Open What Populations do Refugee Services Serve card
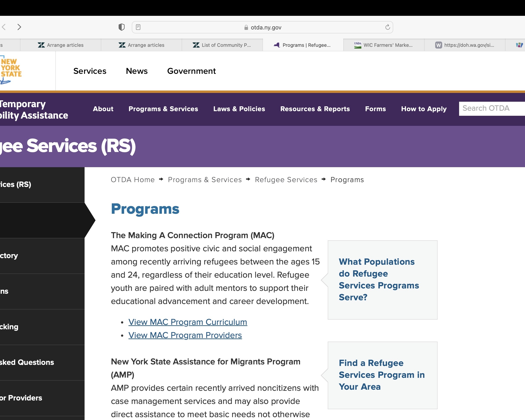The image size is (525, 420). (x=379, y=279)
